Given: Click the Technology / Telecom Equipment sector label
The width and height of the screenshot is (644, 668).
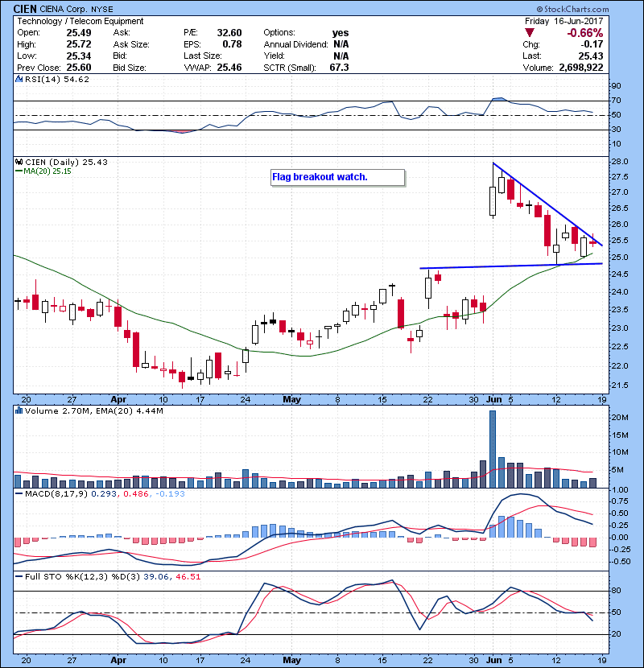Looking at the screenshot, I should point(80,21).
